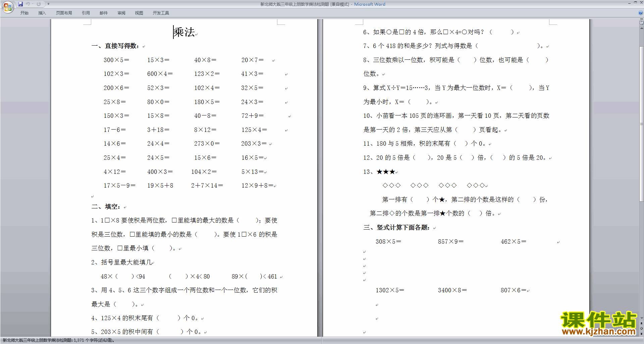This screenshot has height=344, width=644.
Task: Click the Previous Page double-arrow button
Action: 642,324
